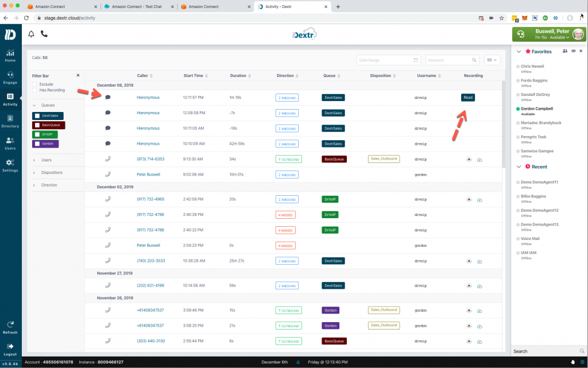Select Activity in the sidebar navigation
The width and height of the screenshot is (588, 368).
pos(10,100)
